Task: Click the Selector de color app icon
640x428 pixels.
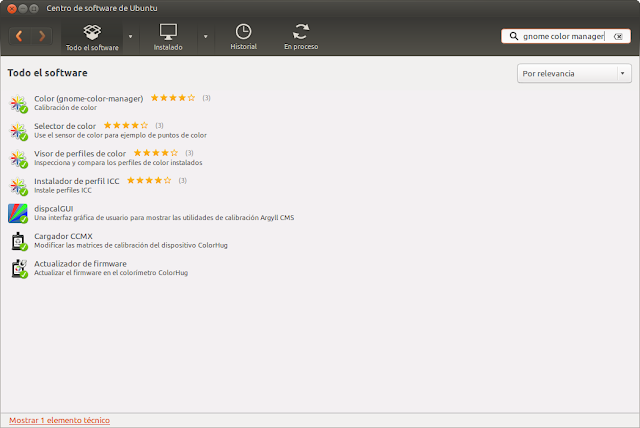Action: [18, 131]
